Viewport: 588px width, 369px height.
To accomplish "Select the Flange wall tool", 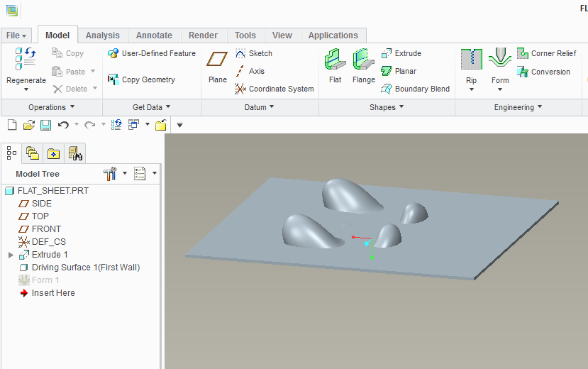I will pos(363,66).
